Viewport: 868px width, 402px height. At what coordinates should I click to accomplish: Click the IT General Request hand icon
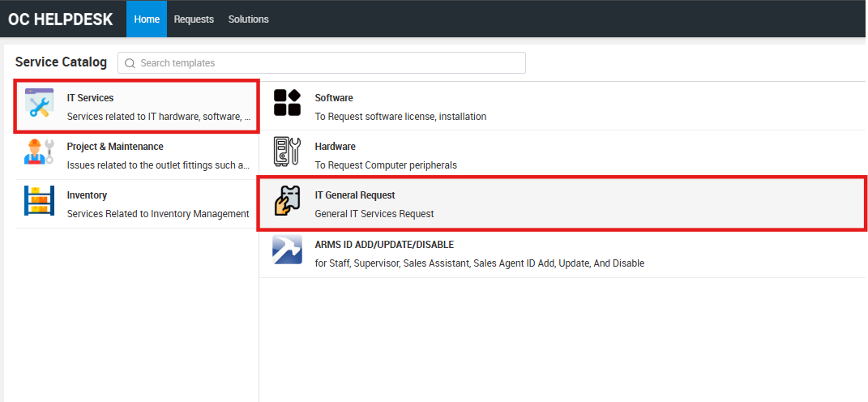point(287,201)
